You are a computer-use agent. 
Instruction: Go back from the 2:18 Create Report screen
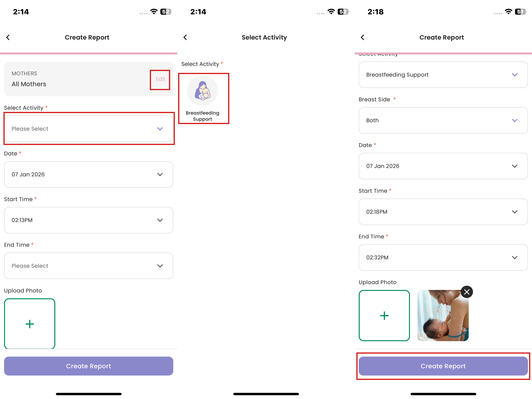pyautogui.click(x=362, y=37)
